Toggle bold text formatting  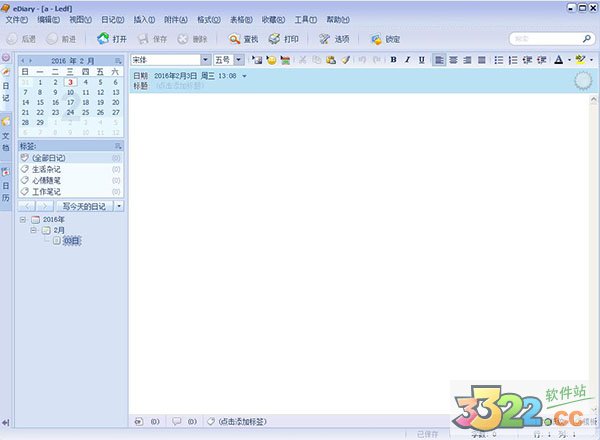(x=393, y=60)
